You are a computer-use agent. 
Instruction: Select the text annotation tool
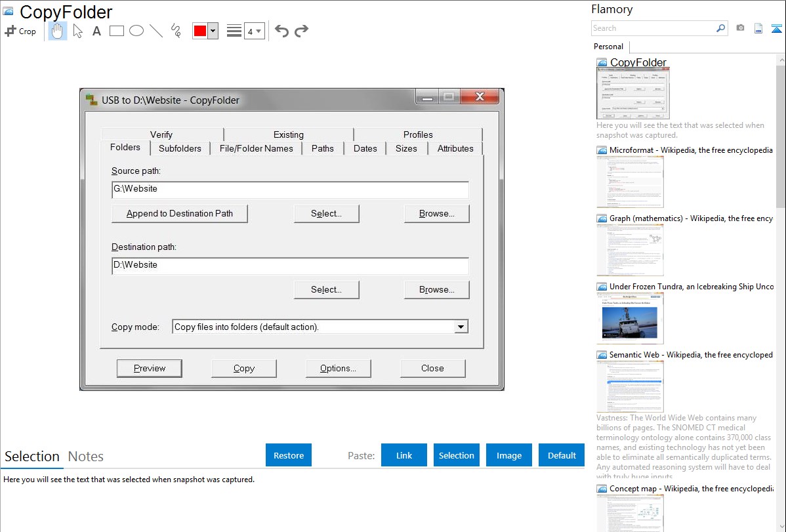(x=96, y=31)
